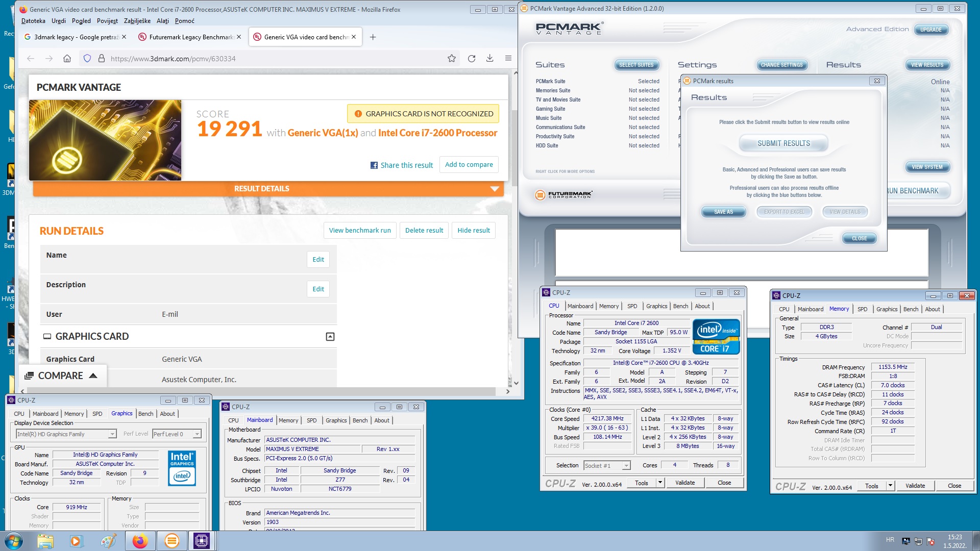Click Firefox back navigation arrow

pyautogui.click(x=31, y=59)
